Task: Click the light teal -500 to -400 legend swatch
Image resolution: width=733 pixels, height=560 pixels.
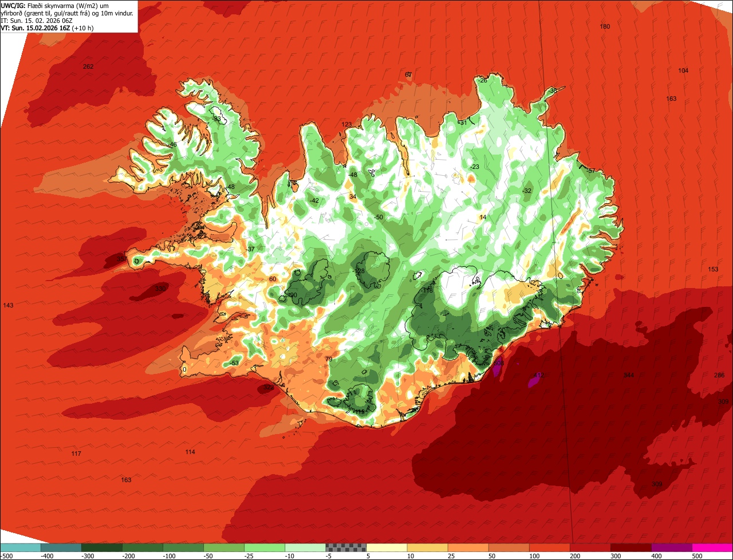Action: pos(21,547)
